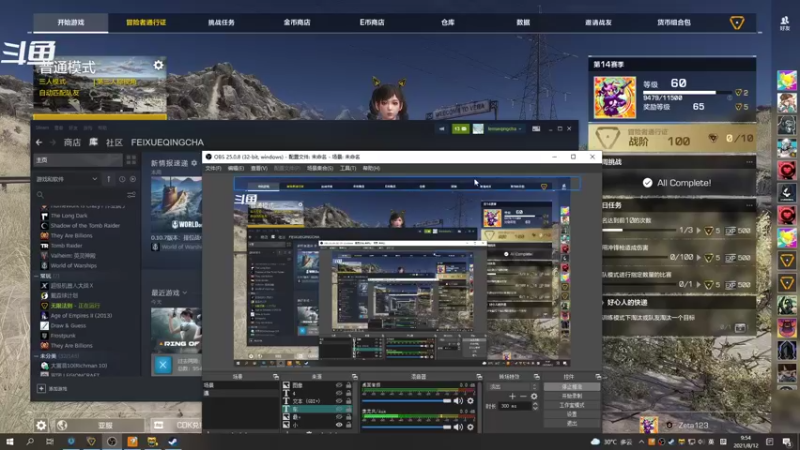Image resolution: width=800 pixels, height=450 pixels.
Task: Open microphone audio settings gear in OBS mixer
Action: coord(470,427)
